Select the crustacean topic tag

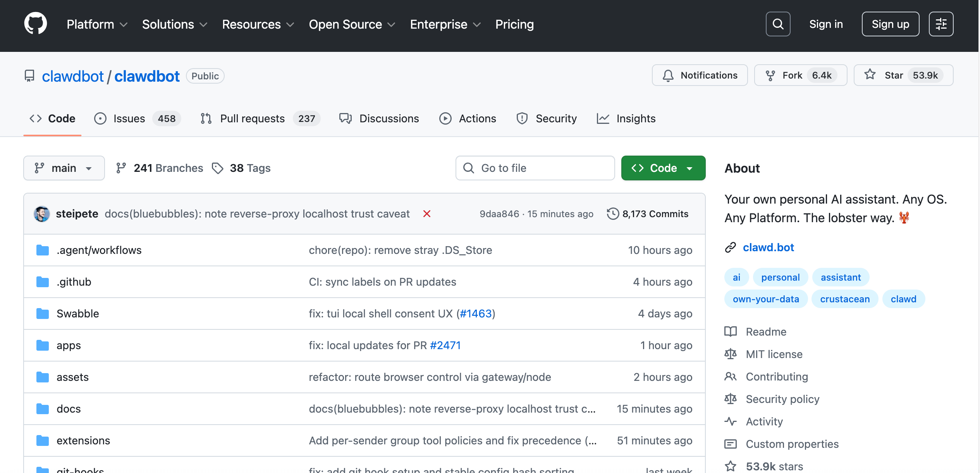[x=844, y=298]
